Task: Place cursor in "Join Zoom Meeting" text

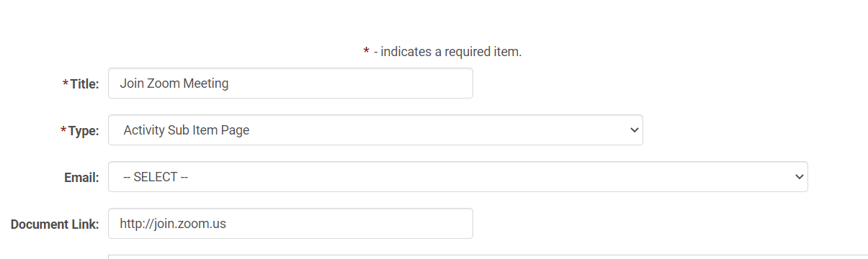Action: pyautogui.click(x=174, y=83)
